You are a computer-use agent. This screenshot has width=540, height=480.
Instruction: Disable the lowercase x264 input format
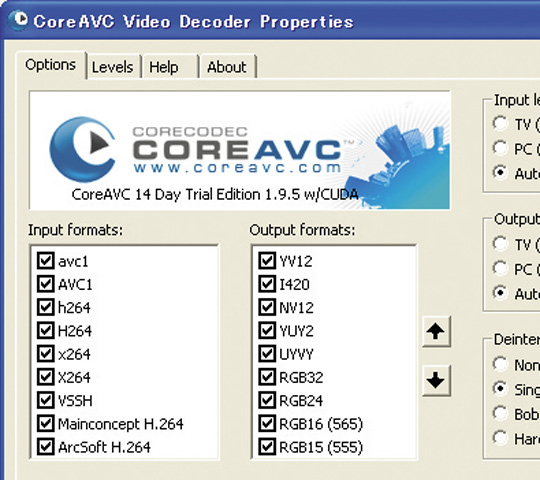(x=45, y=354)
